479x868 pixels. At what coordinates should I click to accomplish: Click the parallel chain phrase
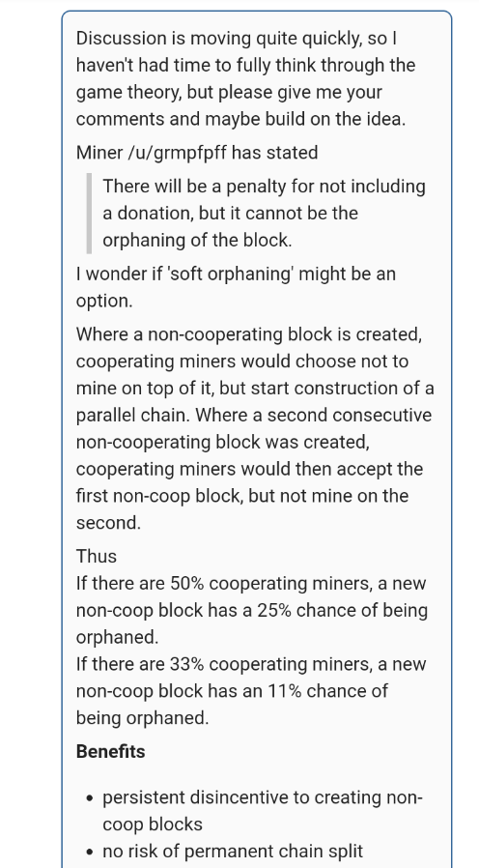130,416
